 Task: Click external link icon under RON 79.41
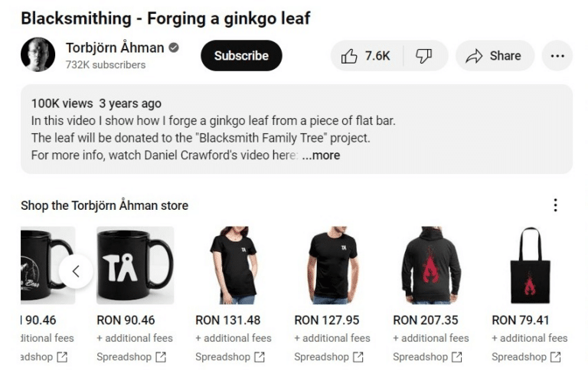pos(556,357)
